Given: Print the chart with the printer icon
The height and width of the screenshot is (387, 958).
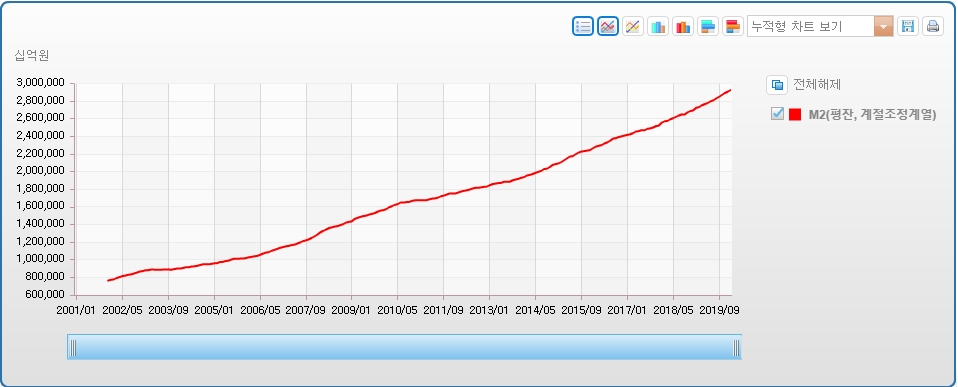Looking at the screenshot, I should (x=933, y=26).
